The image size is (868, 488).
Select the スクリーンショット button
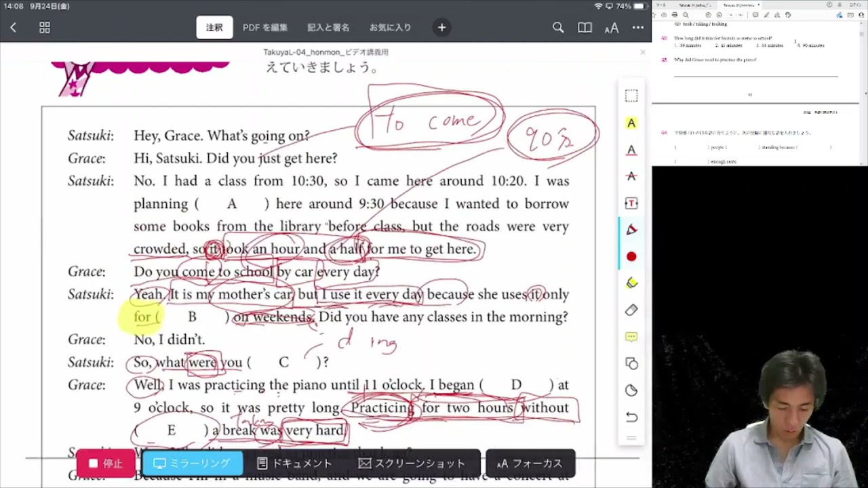[412, 464]
